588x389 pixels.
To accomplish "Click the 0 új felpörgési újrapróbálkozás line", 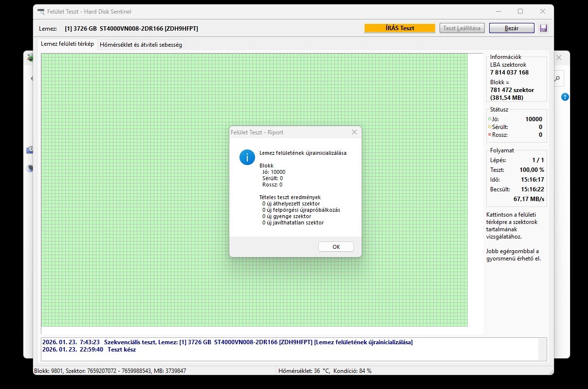I will pos(301,210).
